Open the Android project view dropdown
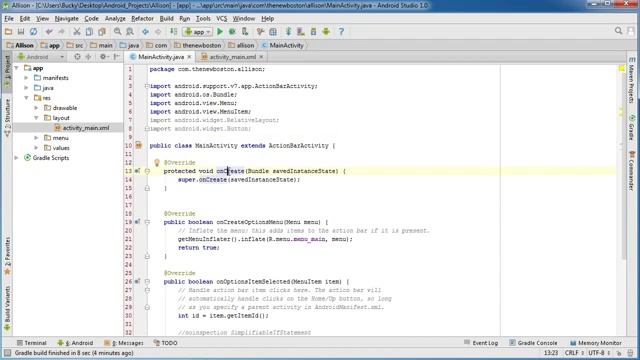 pos(41,57)
